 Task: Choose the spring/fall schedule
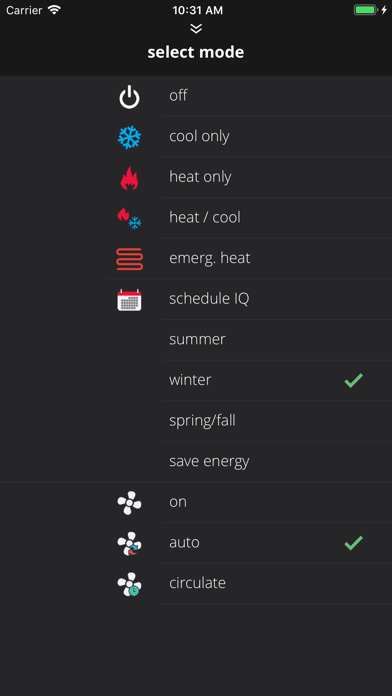point(202,421)
